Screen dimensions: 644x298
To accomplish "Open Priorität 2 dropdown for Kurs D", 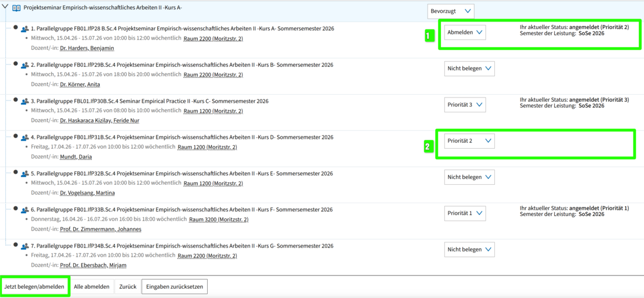I will point(469,141).
